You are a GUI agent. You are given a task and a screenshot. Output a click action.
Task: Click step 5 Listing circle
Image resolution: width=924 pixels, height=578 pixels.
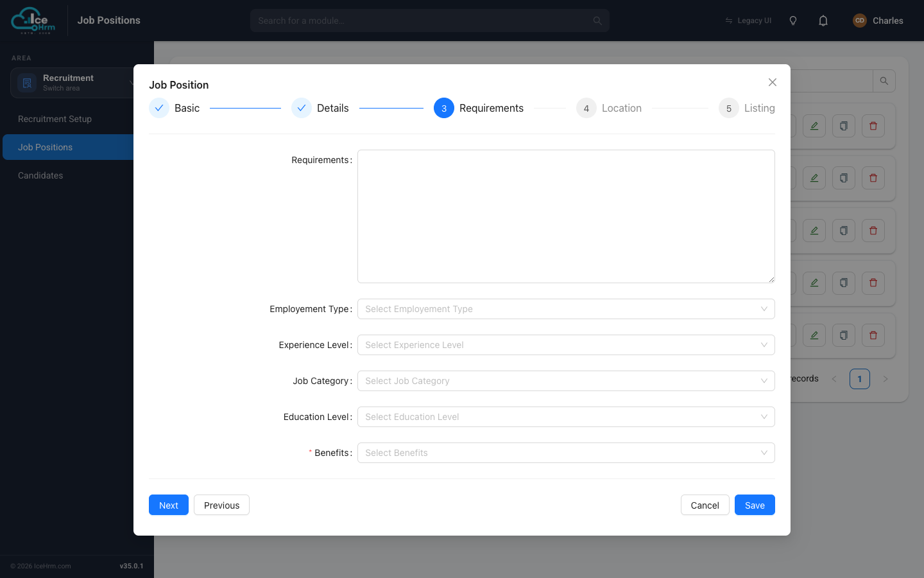729,108
